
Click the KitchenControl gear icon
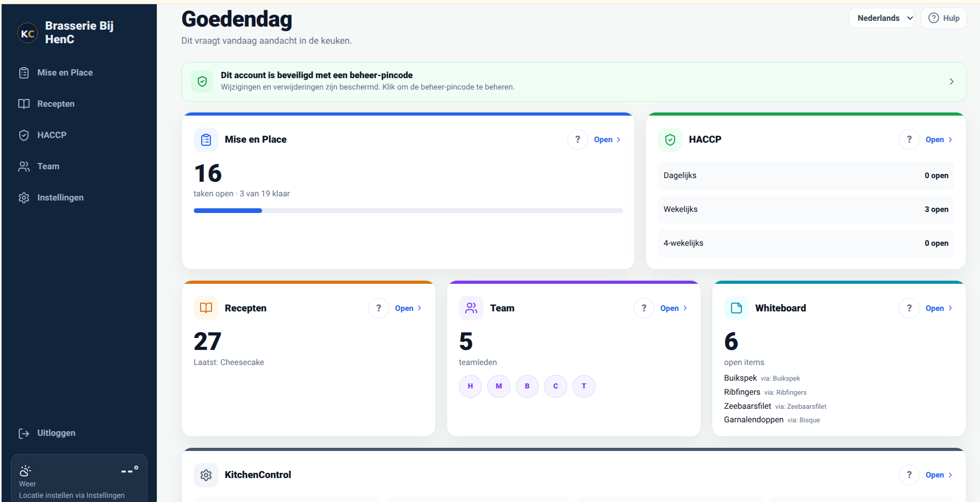point(206,475)
